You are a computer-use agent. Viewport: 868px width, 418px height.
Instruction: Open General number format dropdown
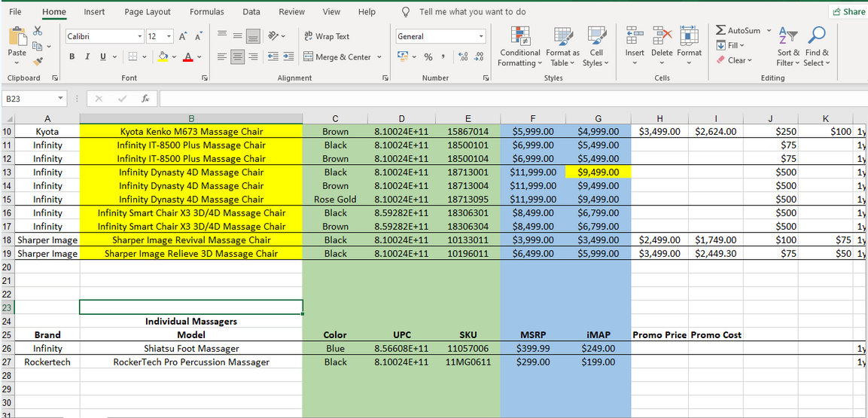[x=481, y=37]
